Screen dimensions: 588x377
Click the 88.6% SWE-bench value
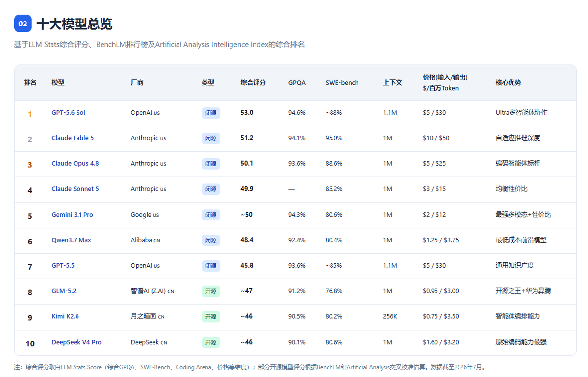click(334, 163)
